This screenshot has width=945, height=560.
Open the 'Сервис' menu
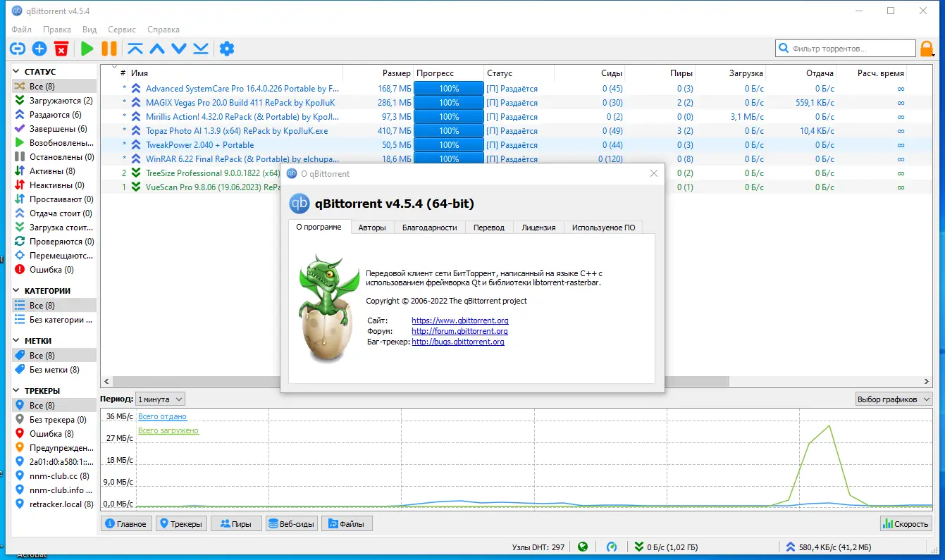pyautogui.click(x=121, y=30)
